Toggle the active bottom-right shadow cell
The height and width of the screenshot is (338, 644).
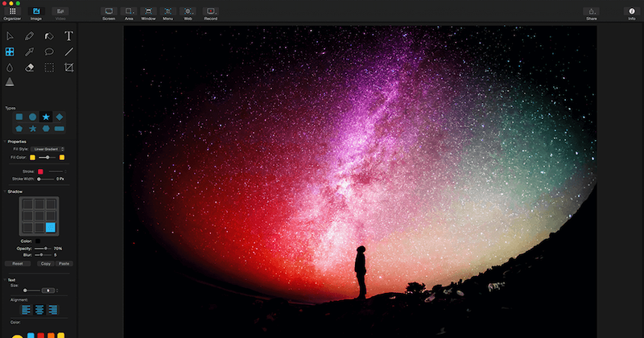(51, 227)
